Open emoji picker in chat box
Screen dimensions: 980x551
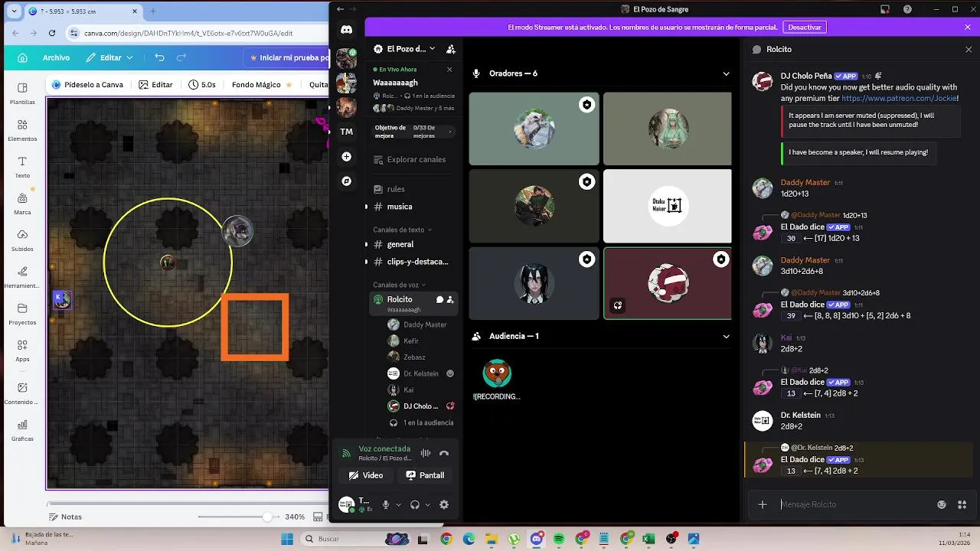coord(942,504)
